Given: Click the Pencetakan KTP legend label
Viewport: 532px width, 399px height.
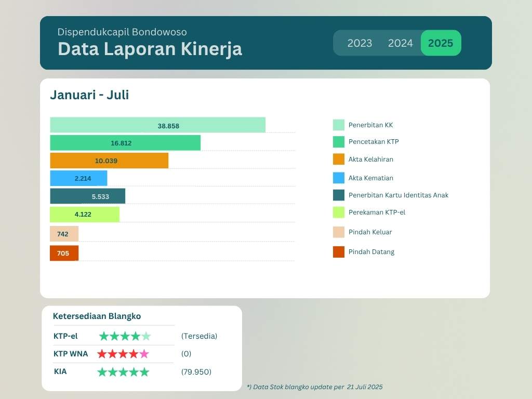Looking at the screenshot, I should 374,141.
